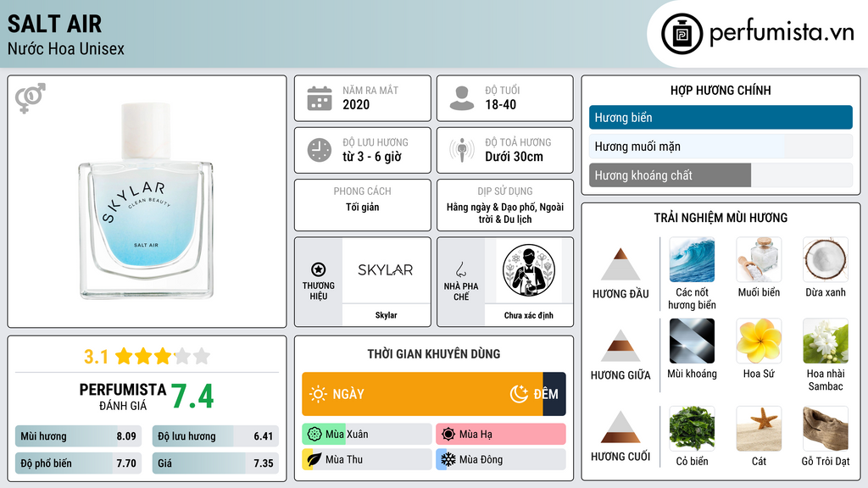Viewport: 868px width, 488px height.
Task: Click the star badge icon above Thương hiệu
Action: point(319,269)
